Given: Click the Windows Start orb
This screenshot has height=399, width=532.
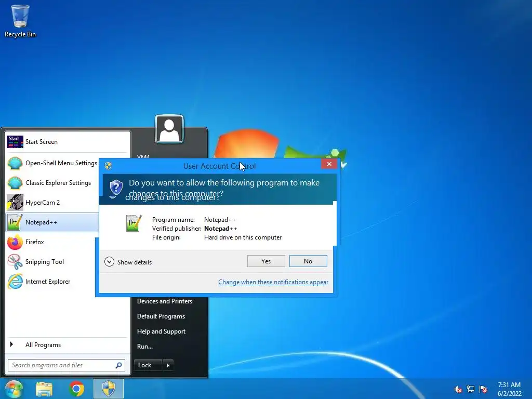Looking at the screenshot, I should 14,389.
